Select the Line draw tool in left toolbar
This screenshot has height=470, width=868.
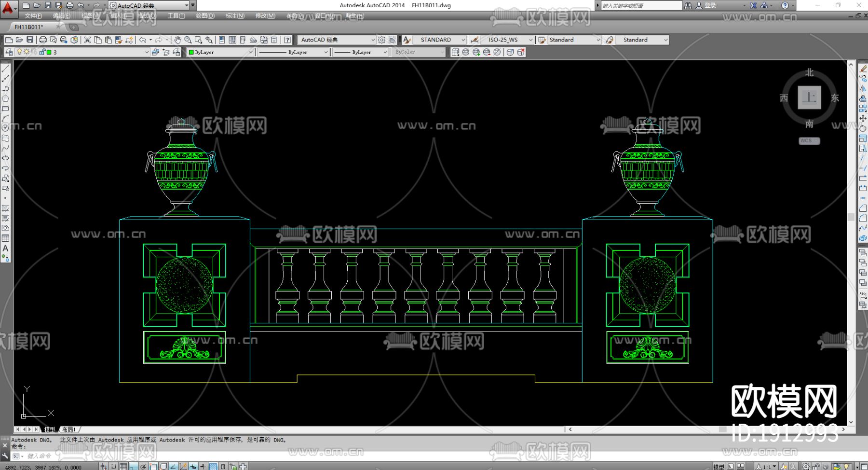[6, 69]
